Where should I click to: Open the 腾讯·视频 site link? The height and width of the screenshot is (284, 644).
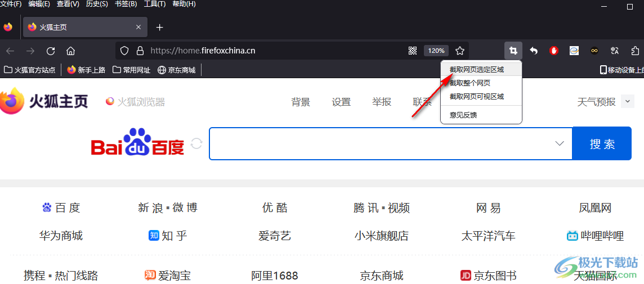click(x=382, y=208)
